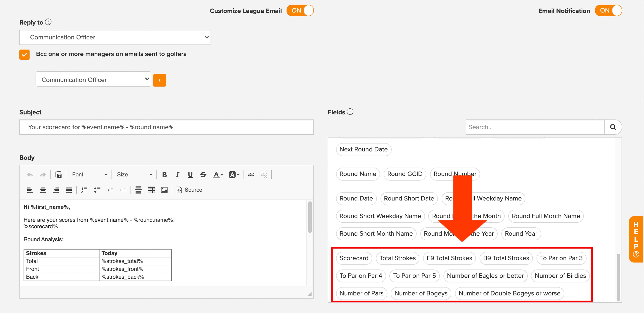Align text left

point(30,190)
